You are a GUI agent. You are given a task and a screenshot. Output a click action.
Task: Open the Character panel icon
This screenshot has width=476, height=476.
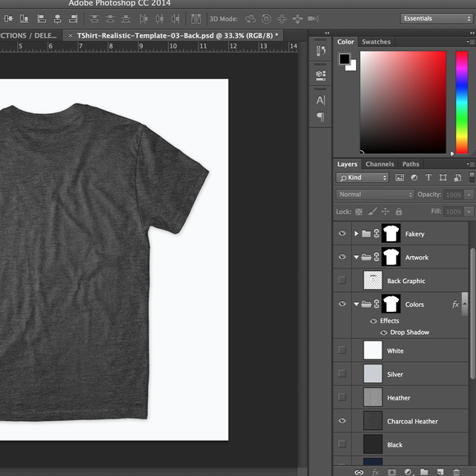coord(321,100)
